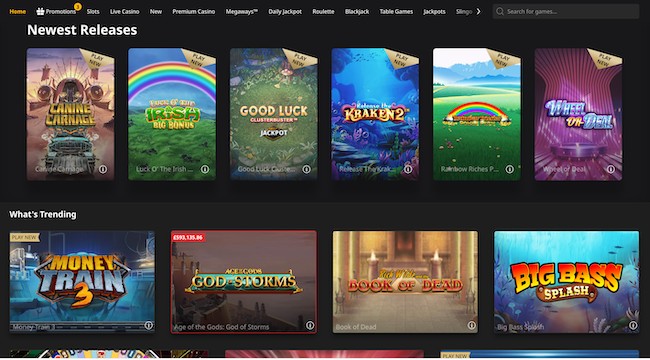650x360 pixels.
Task: Click the Newest Releases heading
Action: 82,30
